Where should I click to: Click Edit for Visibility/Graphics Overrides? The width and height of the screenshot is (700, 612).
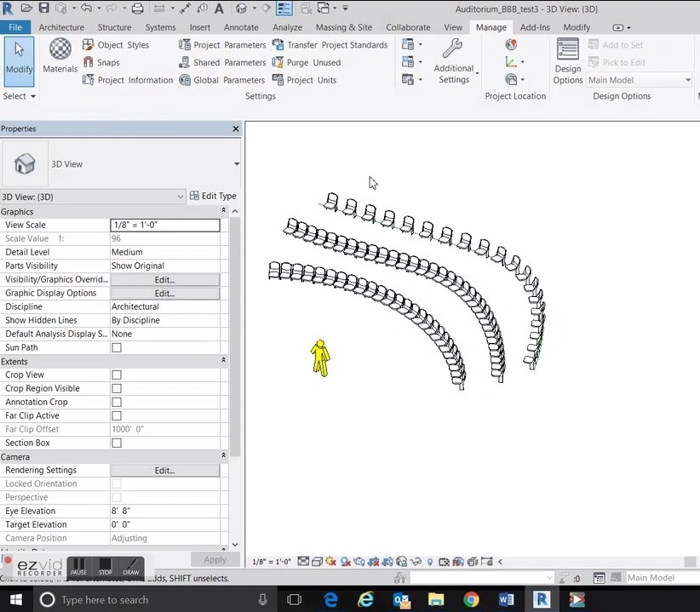[x=164, y=280]
